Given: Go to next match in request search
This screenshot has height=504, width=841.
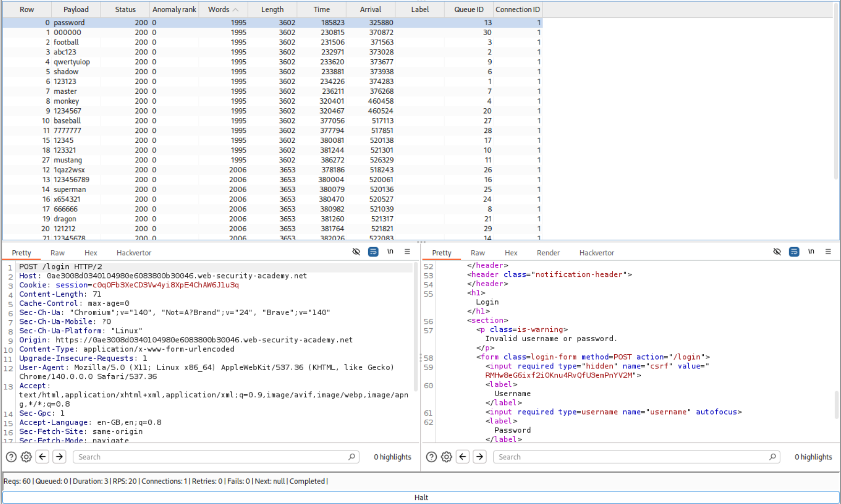Looking at the screenshot, I should point(60,457).
